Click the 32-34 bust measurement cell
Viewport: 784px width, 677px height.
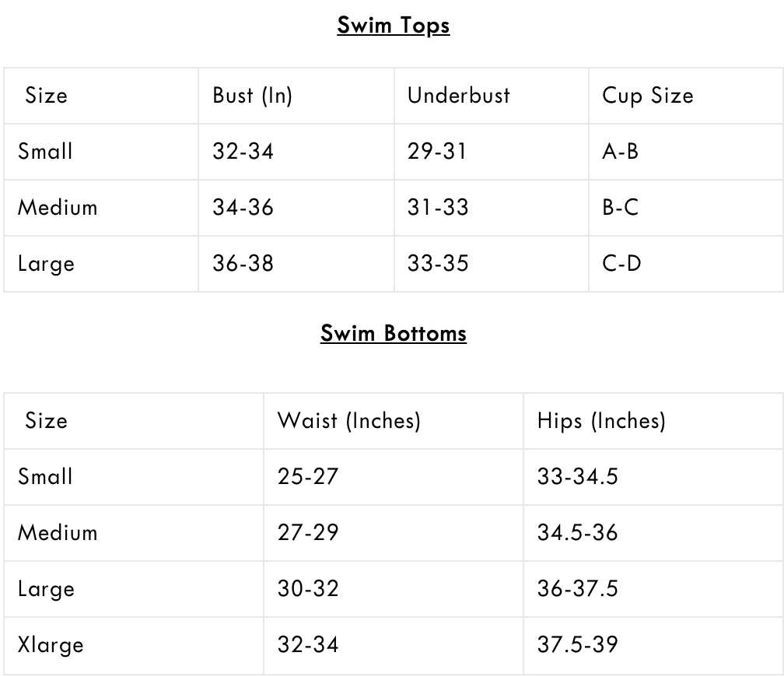coord(243,151)
